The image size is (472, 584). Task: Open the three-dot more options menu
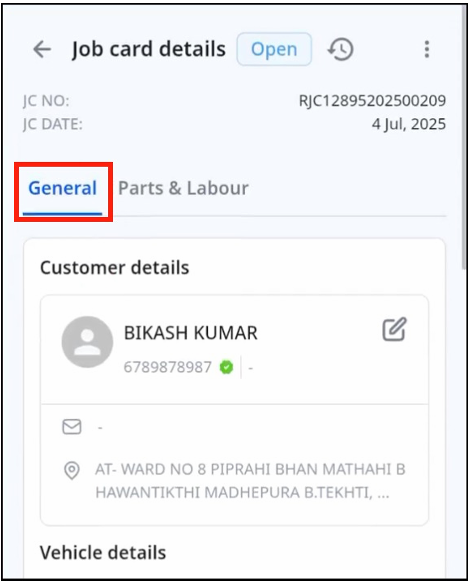(x=427, y=49)
